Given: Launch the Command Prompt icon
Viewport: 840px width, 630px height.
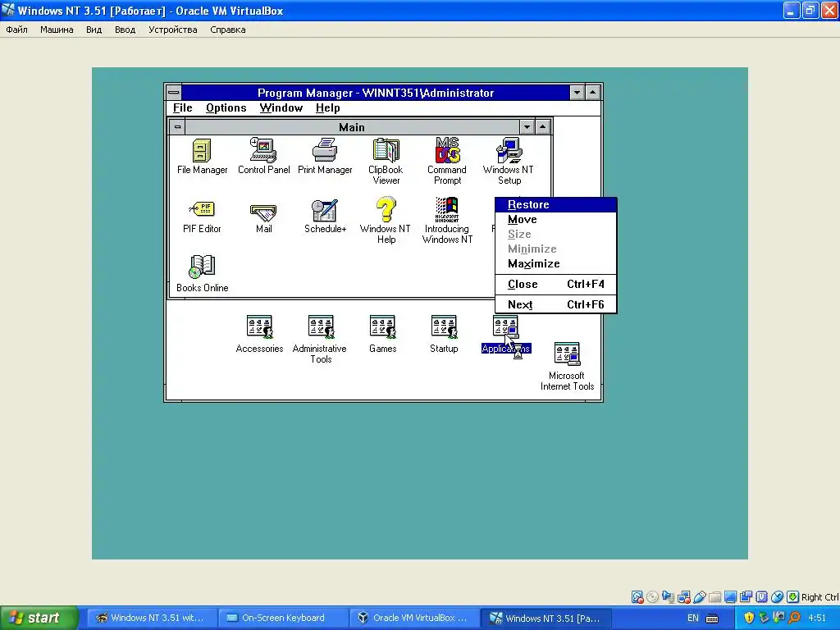Looking at the screenshot, I should coord(447,151).
